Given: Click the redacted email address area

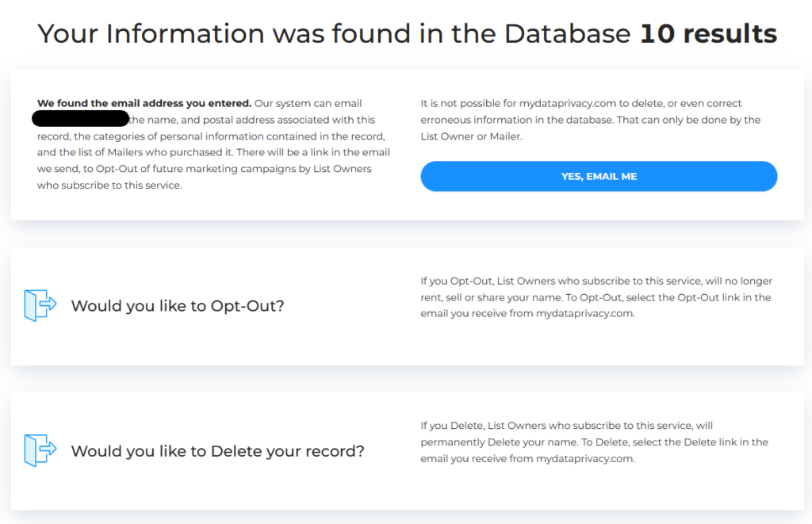Looking at the screenshot, I should click(82, 118).
